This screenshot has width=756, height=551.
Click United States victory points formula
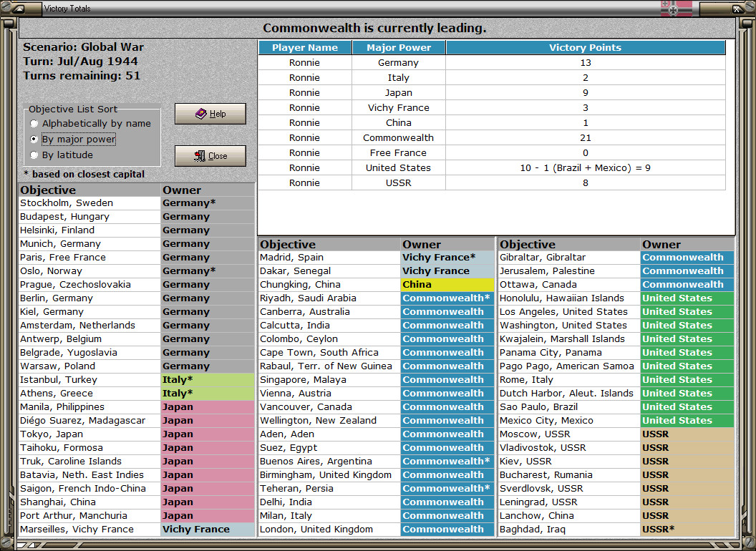point(586,167)
